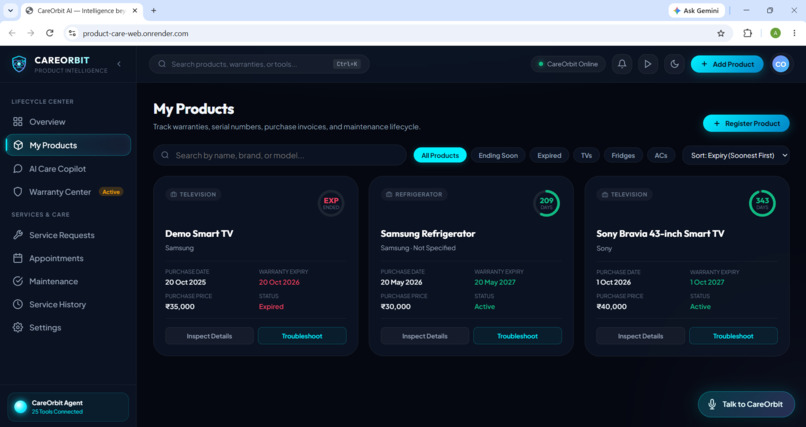Click the 209 days ring on Samsung Refrigerator
Image resolution: width=806 pixels, height=427 pixels.
tap(546, 203)
